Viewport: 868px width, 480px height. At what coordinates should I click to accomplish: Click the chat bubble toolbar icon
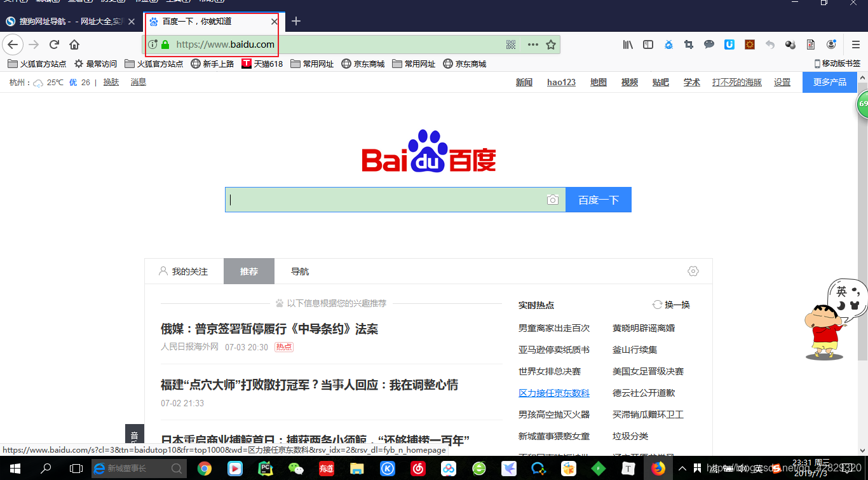click(x=709, y=45)
